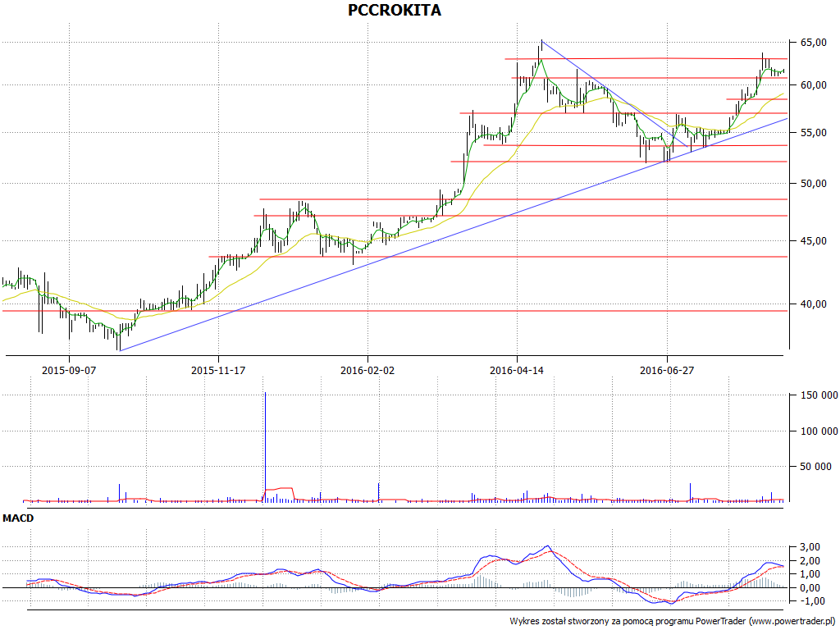Image resolution: width=840 pixels, height=630 pixels.
Task: Click the 2016-02-02 date label
Action: pyautogui.click(x=367, y=370)
